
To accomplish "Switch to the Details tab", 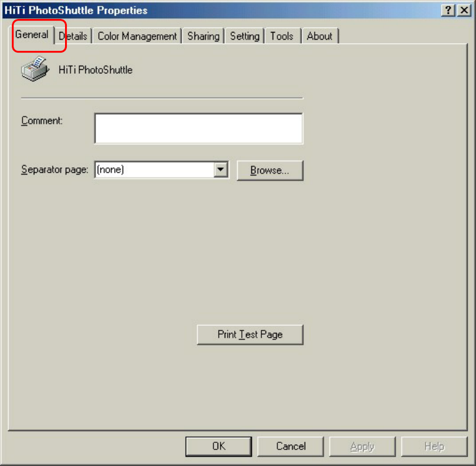I will [x=73, y=36].
